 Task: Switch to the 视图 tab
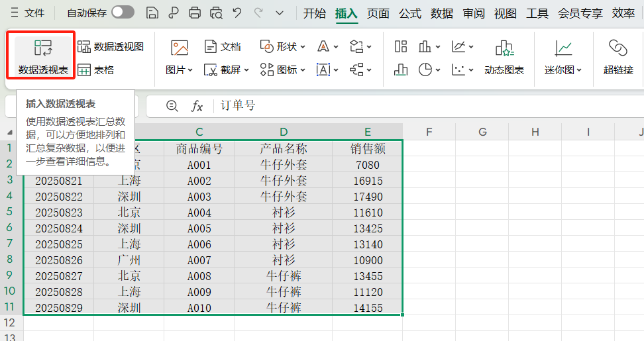(505, 13)
